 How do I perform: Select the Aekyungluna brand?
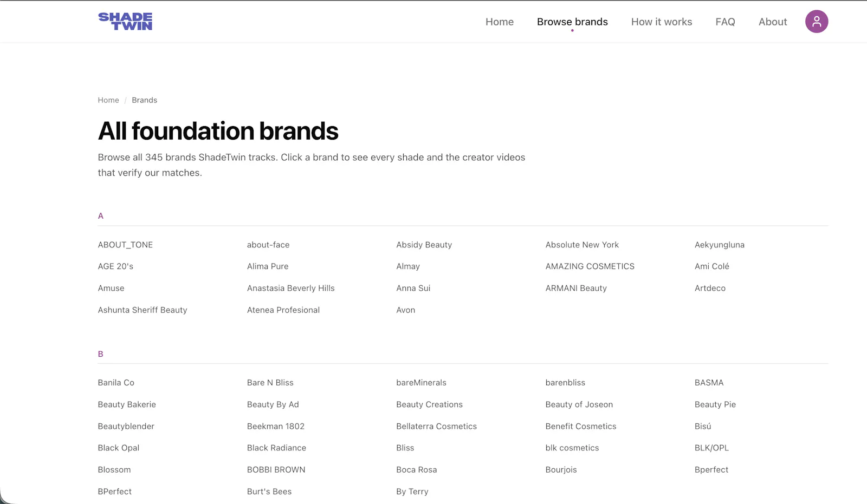pyautogui.click(x=720, y=245)
